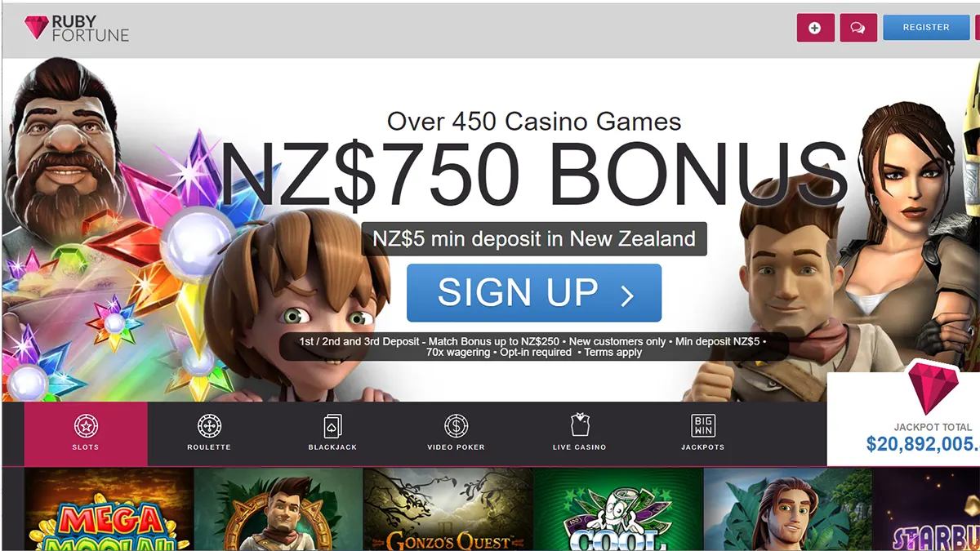Viewport: 980px width, 551px height.
Task: Open the Mega Moolah game thumbnail
Action: tap(109, 509)
